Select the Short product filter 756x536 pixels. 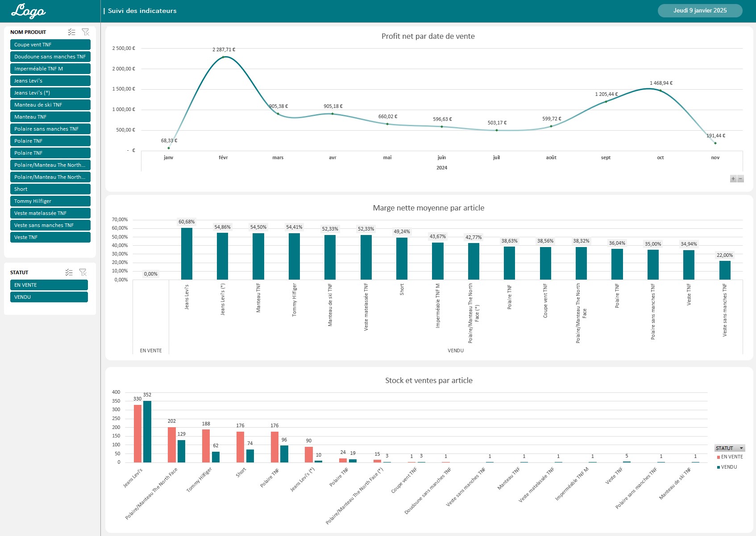pos(50,189)
